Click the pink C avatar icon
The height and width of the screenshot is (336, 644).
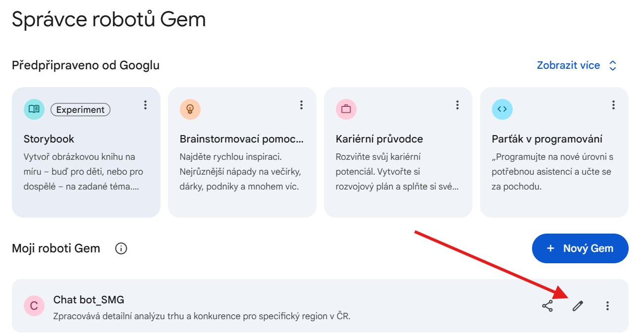[34, 306]
